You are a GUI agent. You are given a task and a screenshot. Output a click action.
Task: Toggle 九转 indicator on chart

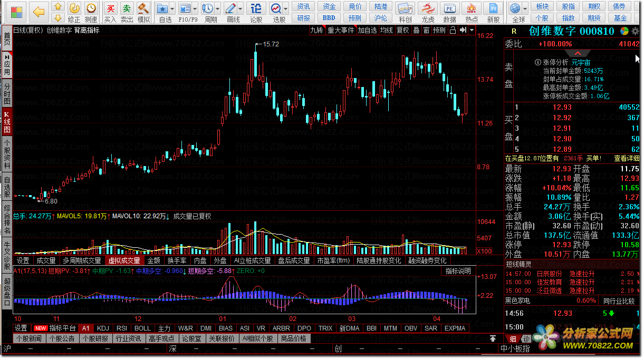tap(317, 30)
